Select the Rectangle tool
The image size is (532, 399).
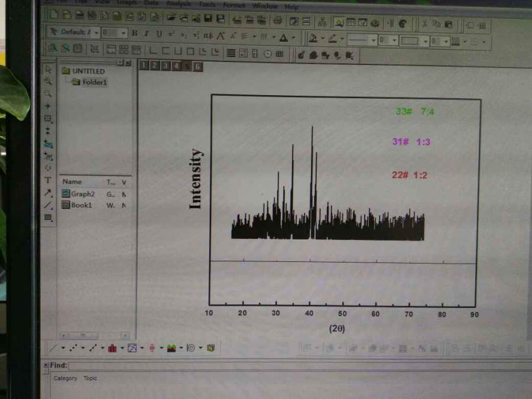[x=48, y=218]
